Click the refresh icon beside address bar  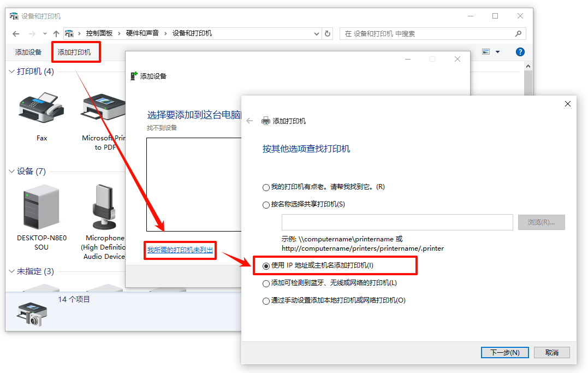pos(328,33)
